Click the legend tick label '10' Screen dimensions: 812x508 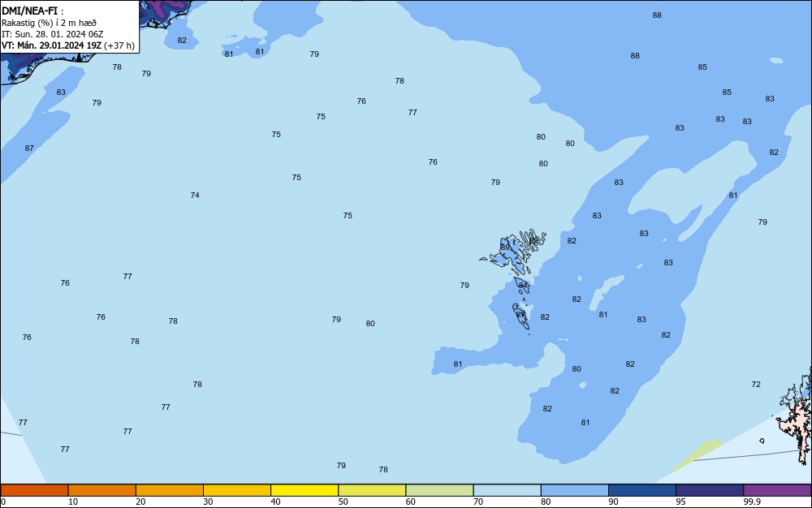[x=73, y=502]
